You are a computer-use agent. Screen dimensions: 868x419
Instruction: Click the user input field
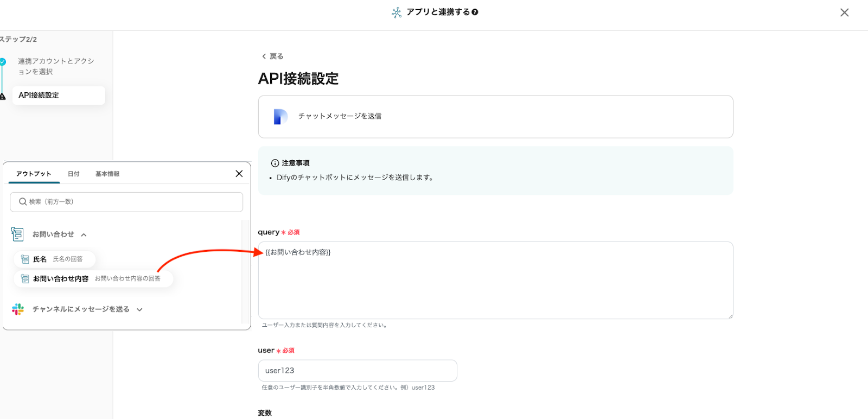tap(358, 371)
